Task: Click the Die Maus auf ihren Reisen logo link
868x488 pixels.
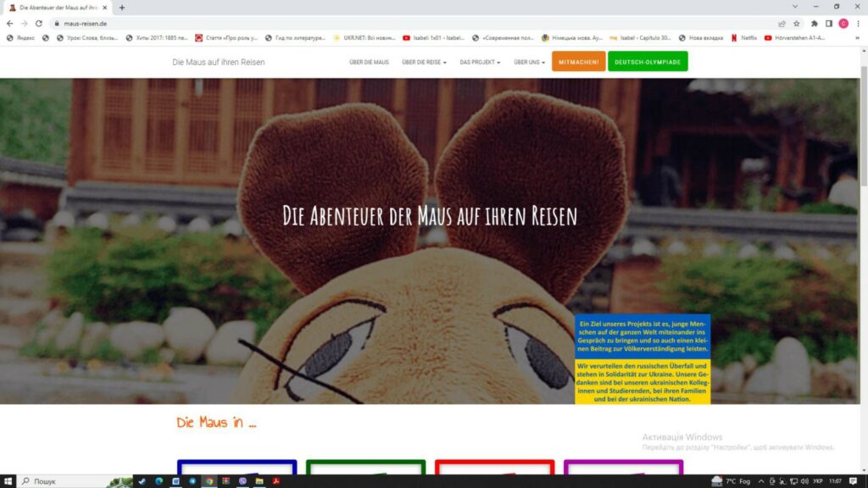Action: 218,63
